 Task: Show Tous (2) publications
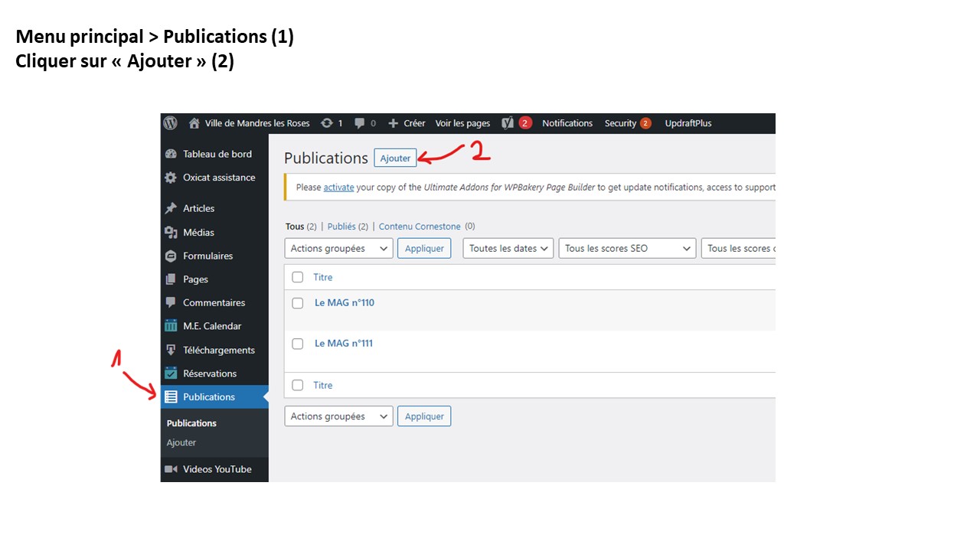pyautogui.click(x=301, y=227)
